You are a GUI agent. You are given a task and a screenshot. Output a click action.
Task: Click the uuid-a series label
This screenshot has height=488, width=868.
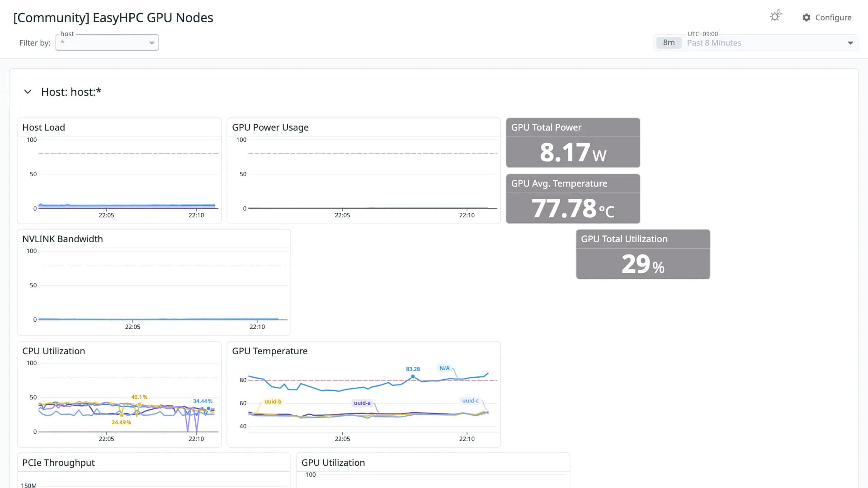362,403
